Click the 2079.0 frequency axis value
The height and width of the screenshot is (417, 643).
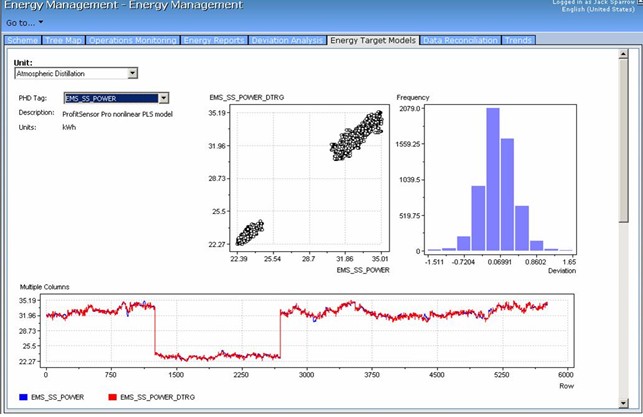410,108
